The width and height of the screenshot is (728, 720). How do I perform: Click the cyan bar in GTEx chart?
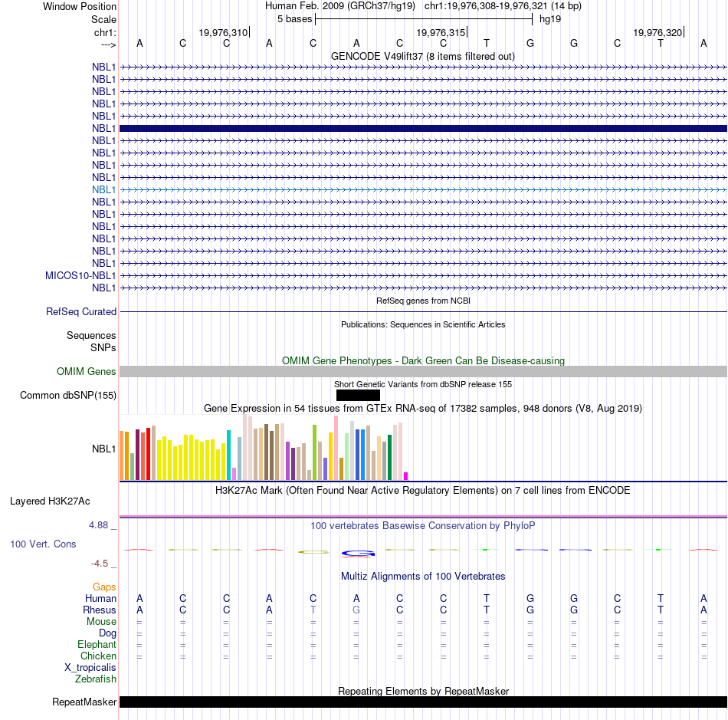click(x=228, y=455)
